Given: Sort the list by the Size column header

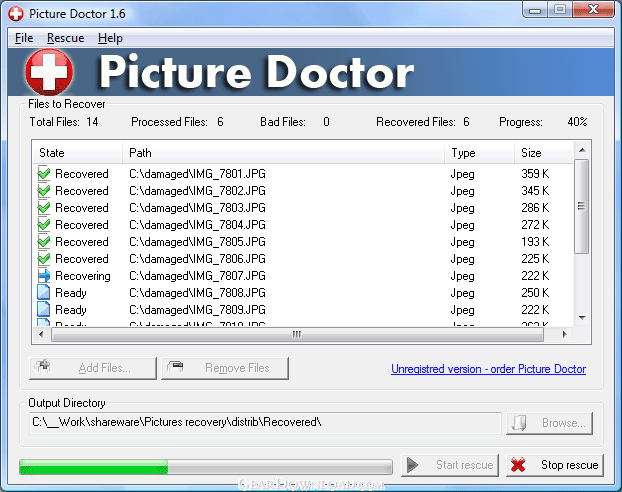Looking at the screenshot, I should pos(544,153).
